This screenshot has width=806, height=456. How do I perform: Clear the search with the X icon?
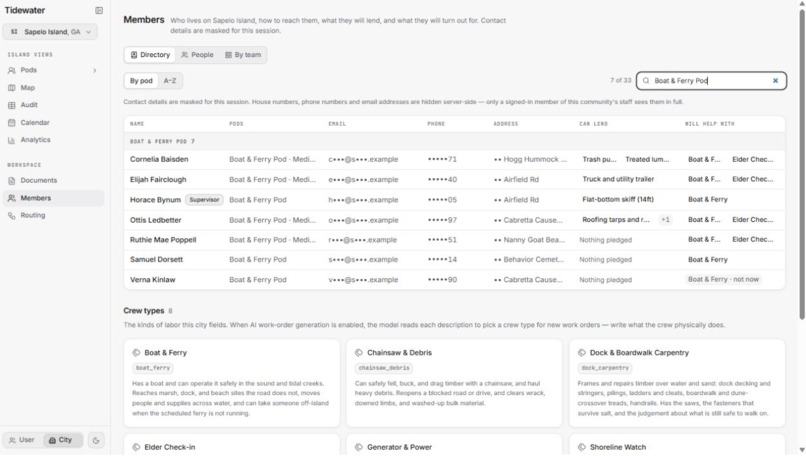775,81
